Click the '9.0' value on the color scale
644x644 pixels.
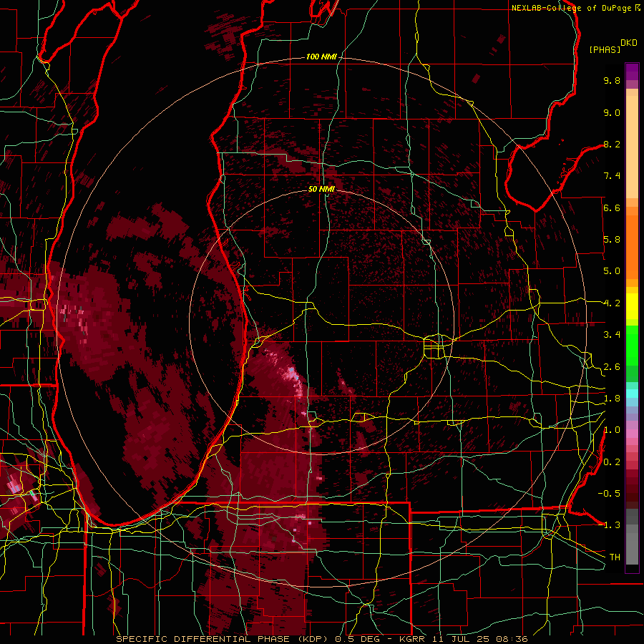(x=612, y=112)
